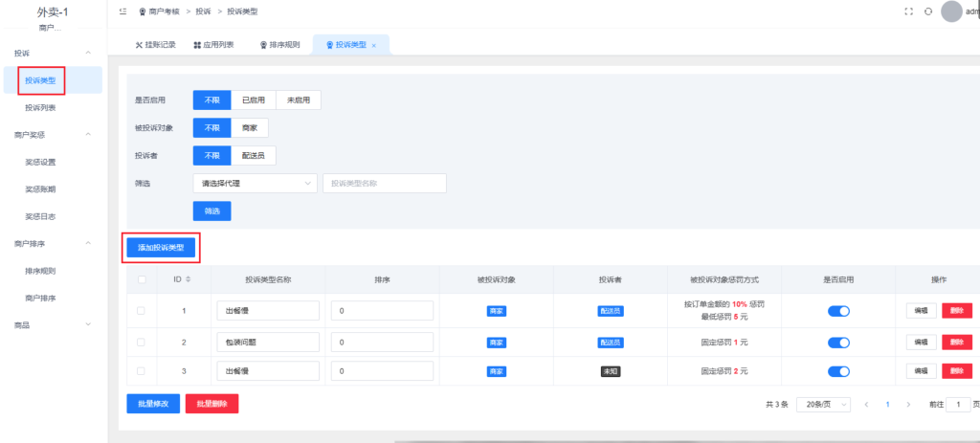Tick the select-all checkbox in table header

pyautogui.click(x=142, y=279)
